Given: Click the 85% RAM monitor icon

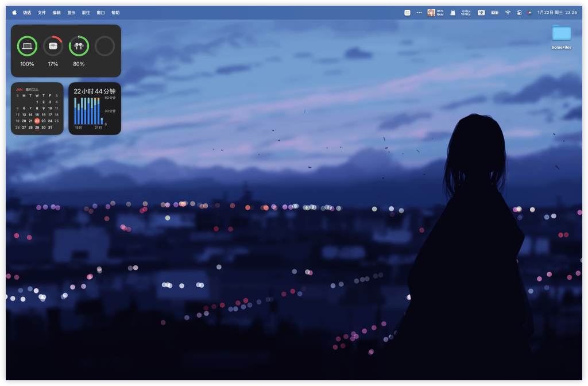Looking at the screenshot, I should (x=435, y=13).
